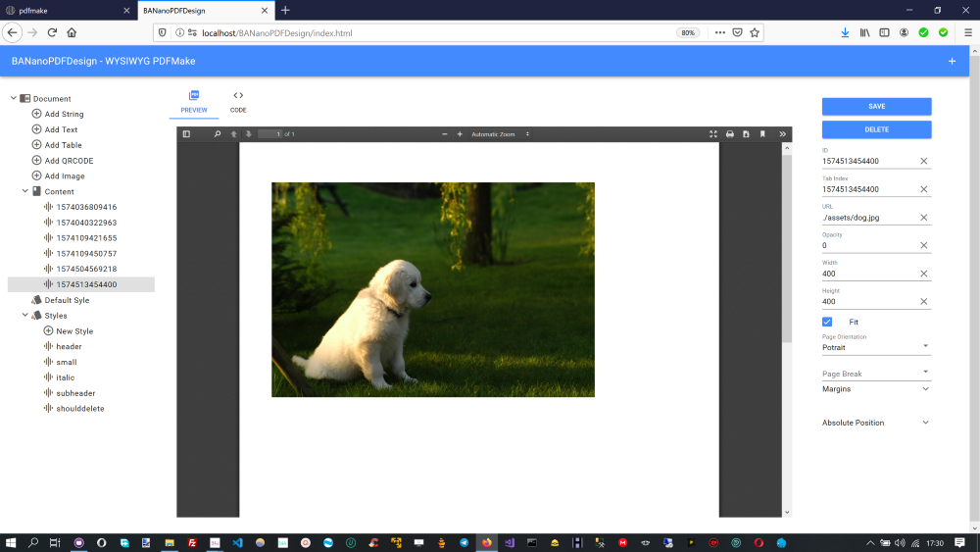Download the PDF with the save icon
This screenshot has width=980, height=552.
tap(746, 133)
